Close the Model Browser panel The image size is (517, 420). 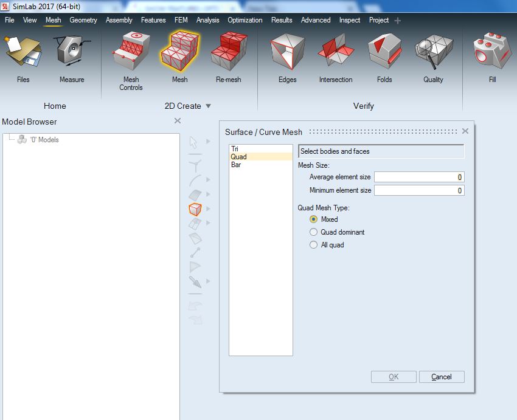[x=178, y=121]
